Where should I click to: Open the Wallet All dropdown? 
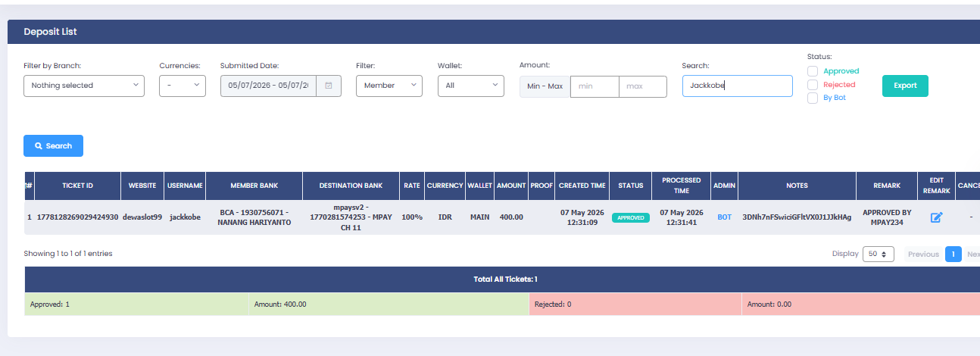(x=471, y=86)
